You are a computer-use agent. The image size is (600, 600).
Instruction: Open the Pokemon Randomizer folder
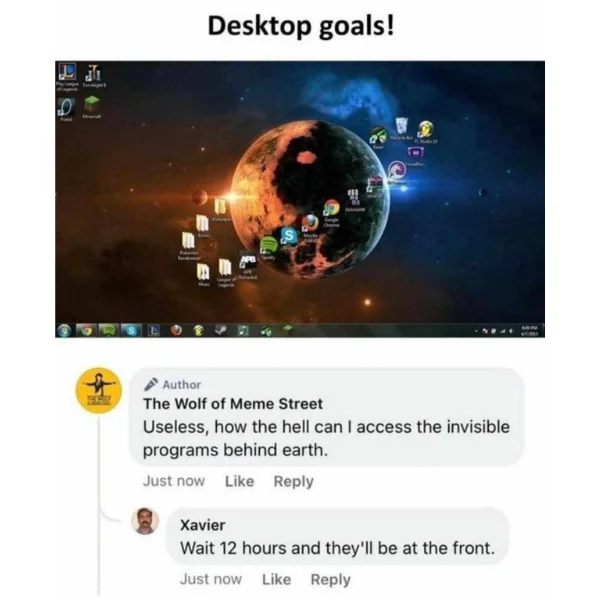[188, 241]
